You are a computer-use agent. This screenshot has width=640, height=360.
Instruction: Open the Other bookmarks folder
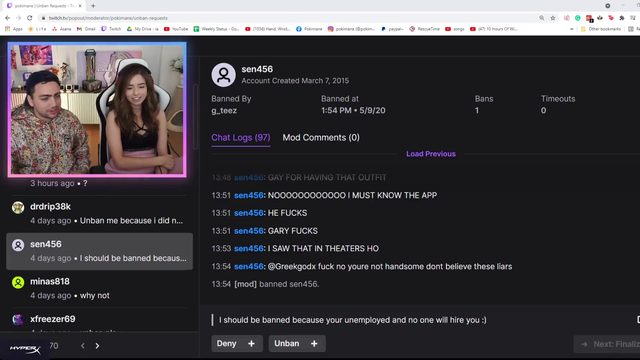(x=601, y=29)
